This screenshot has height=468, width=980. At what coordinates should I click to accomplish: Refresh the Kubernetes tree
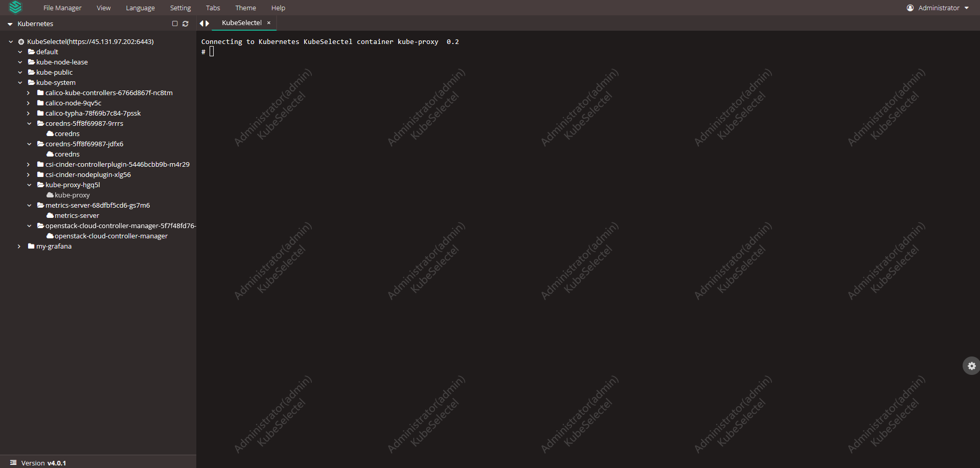[x=186, y=24]
